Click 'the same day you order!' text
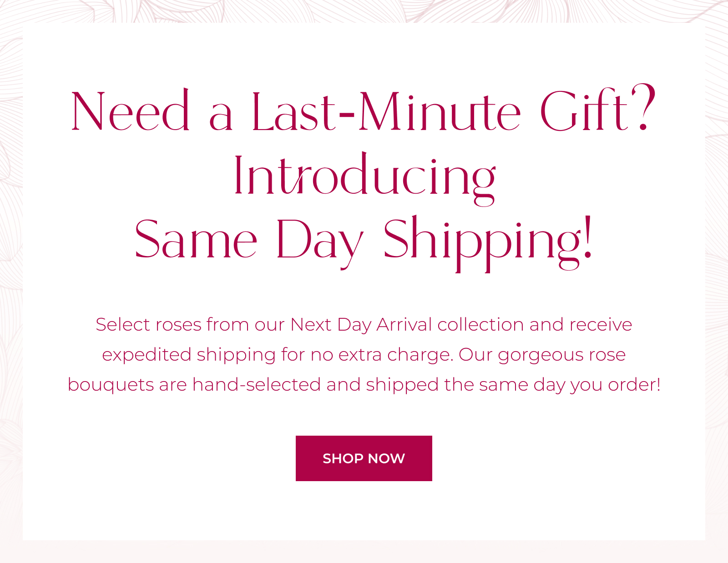The width and height of the screenshot is (728, 563). click(x=552, y=385)
